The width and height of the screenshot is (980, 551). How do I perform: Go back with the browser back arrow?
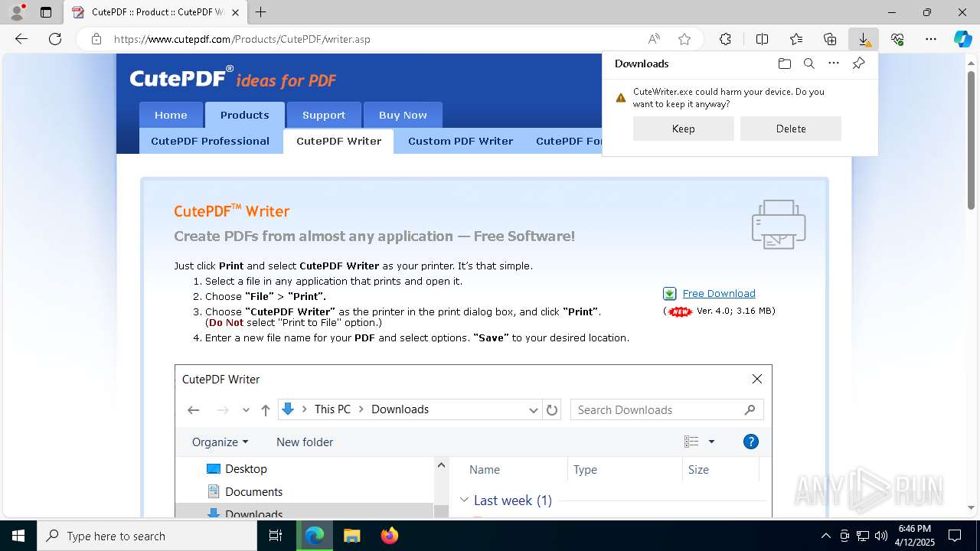[21, 39]
